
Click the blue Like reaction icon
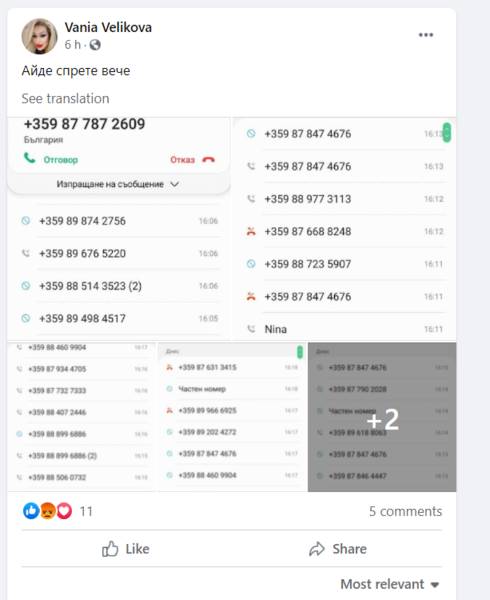point(31,511)
